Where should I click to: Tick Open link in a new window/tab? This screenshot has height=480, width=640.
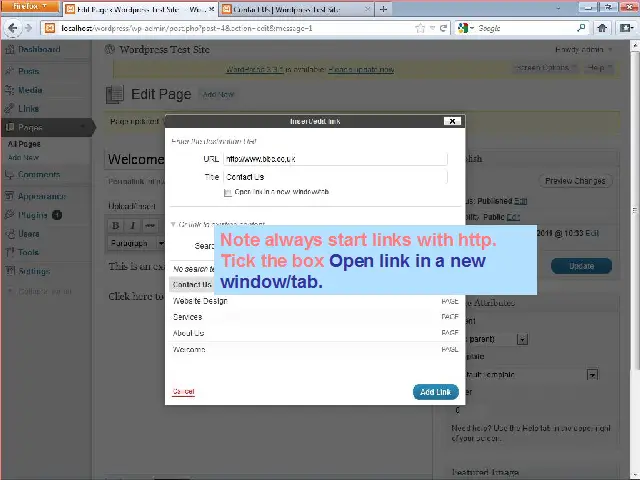[228, 192]
